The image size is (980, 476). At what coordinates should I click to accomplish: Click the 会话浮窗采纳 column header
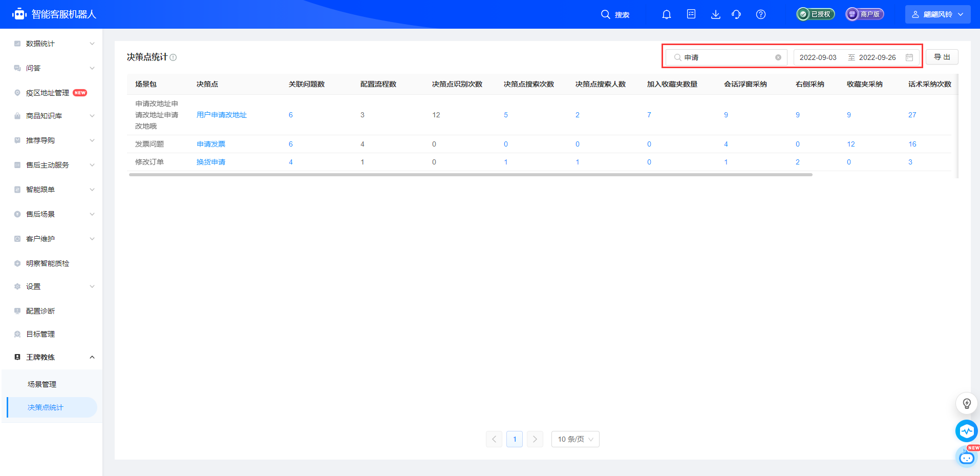[745, 84]
